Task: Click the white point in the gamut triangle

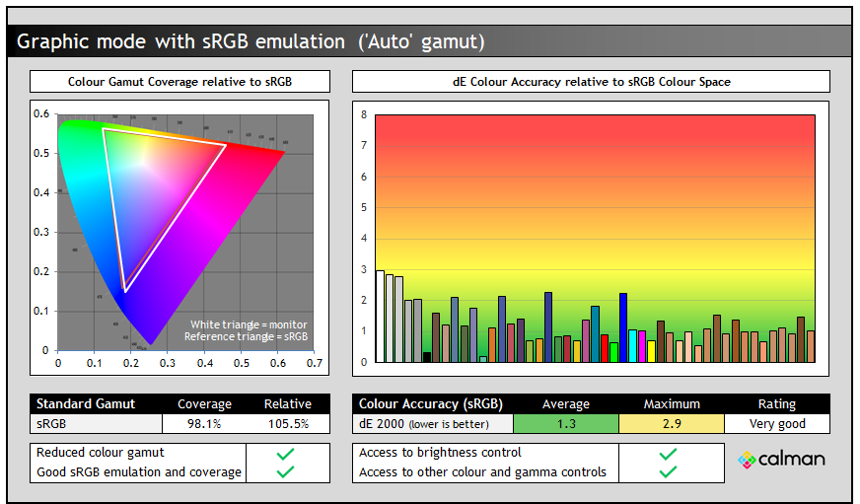Action: point(144,162)
